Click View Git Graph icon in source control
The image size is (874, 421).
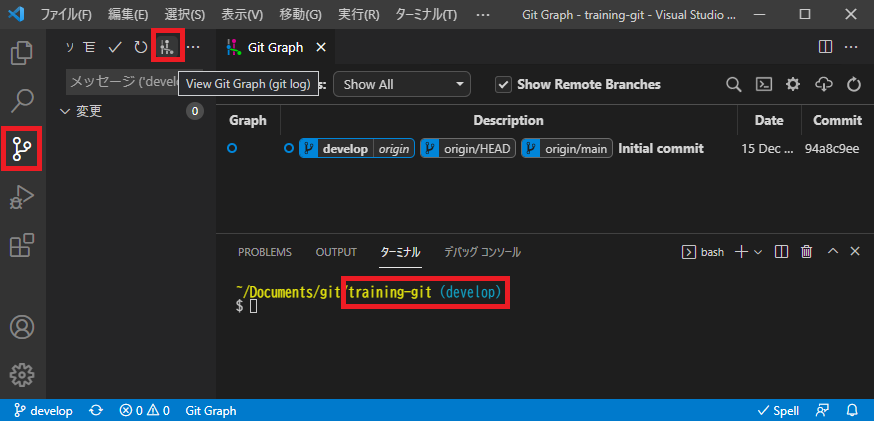(167, 47)
